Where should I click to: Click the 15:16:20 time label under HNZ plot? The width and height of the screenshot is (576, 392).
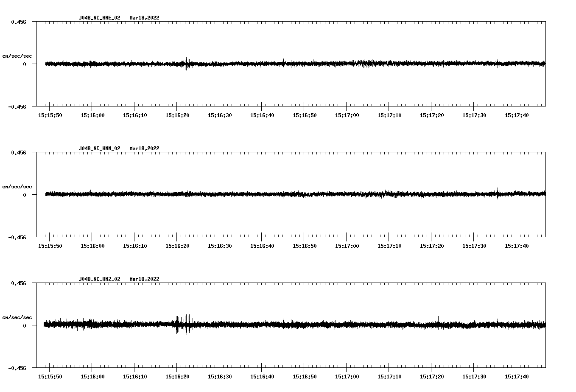pyautogui.click(x=177, y=377)
